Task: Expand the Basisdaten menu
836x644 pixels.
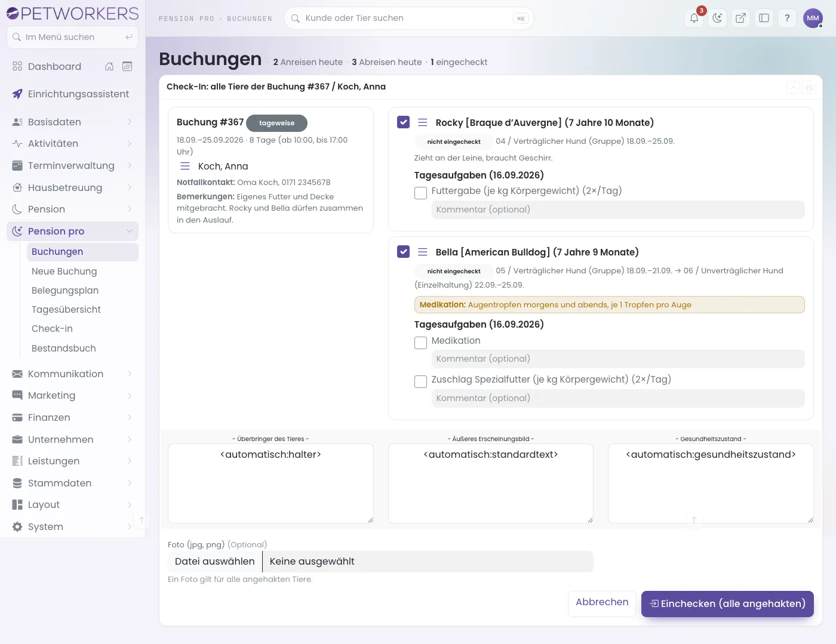Action: [x=72, y=122]
